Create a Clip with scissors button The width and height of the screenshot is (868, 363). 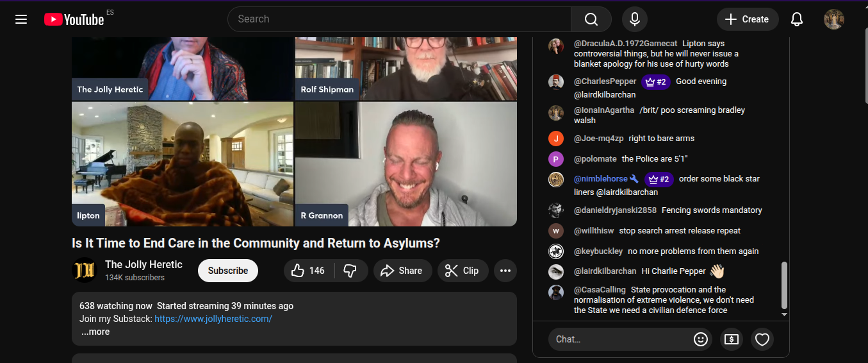pyautogui.click(x=463, y=271)
